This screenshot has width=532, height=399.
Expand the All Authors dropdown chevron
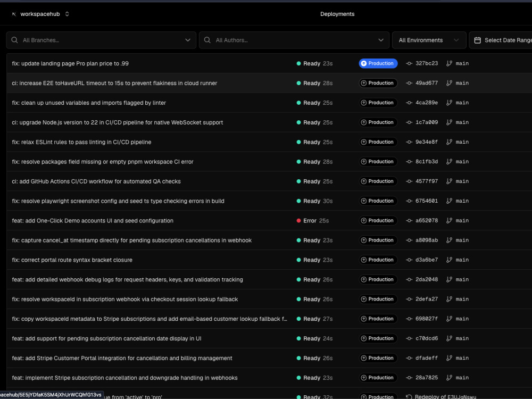click(x=381, y=40)
